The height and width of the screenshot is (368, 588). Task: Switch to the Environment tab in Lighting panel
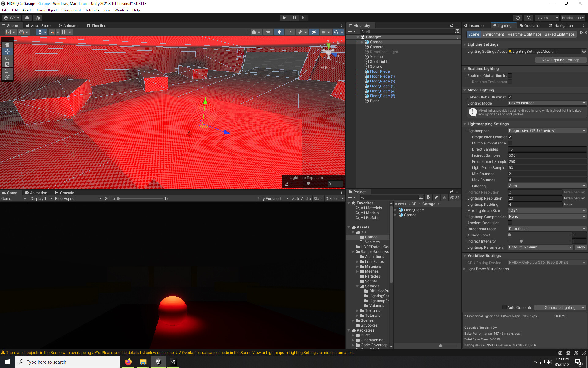[x=493, y=34]
